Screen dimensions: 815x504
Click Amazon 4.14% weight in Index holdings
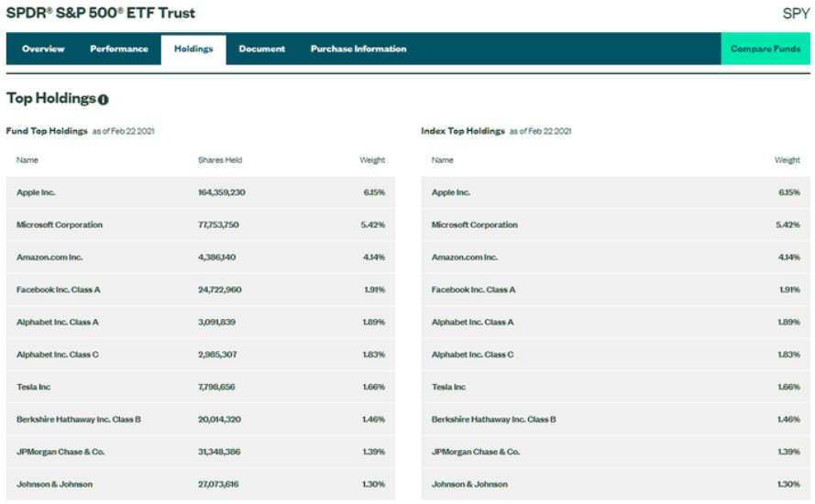(789, 257)
